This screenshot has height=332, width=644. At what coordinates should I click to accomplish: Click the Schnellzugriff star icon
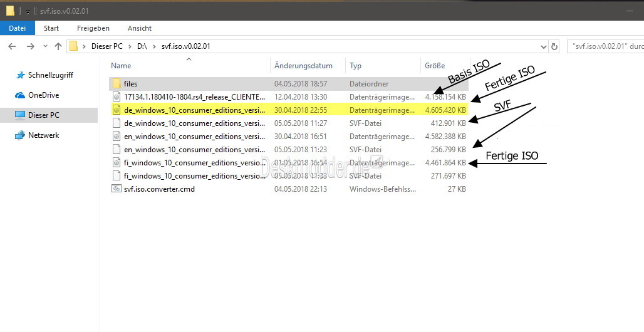(20, 75)
